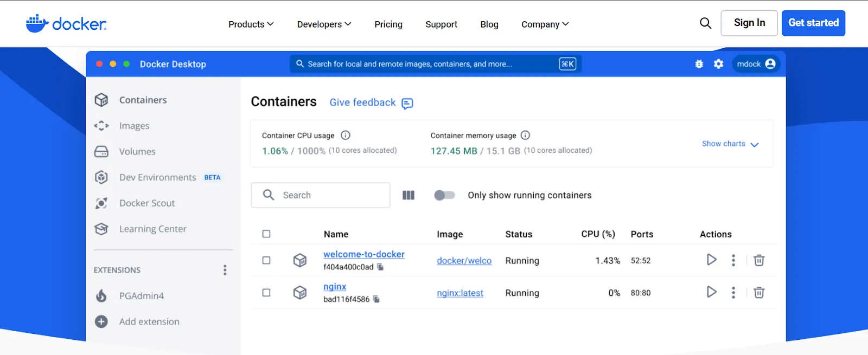This screenshot has width=868, height=355.
Task: Check the welcome-to-docker row checkbox
Action: click(266, 260)
